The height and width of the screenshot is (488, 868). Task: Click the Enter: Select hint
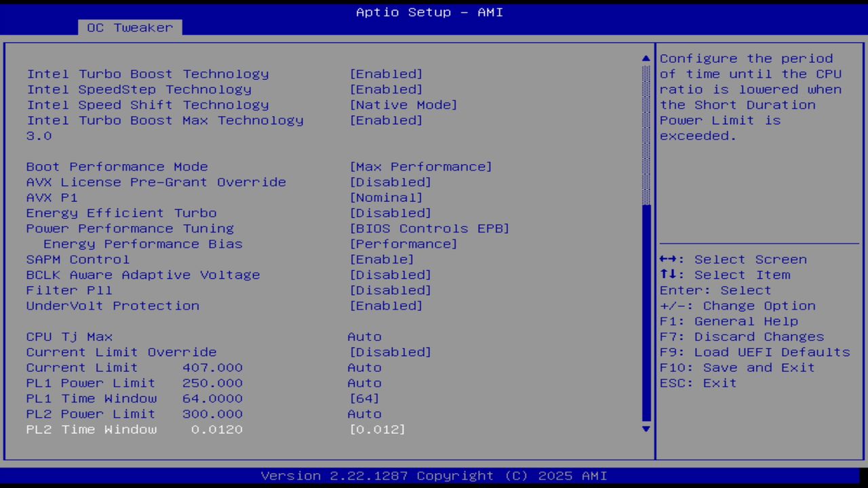coord(716,291)
